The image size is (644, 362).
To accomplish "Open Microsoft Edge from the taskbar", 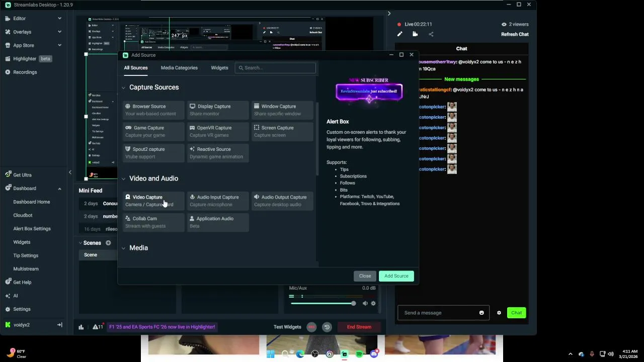I will [300, 354].
